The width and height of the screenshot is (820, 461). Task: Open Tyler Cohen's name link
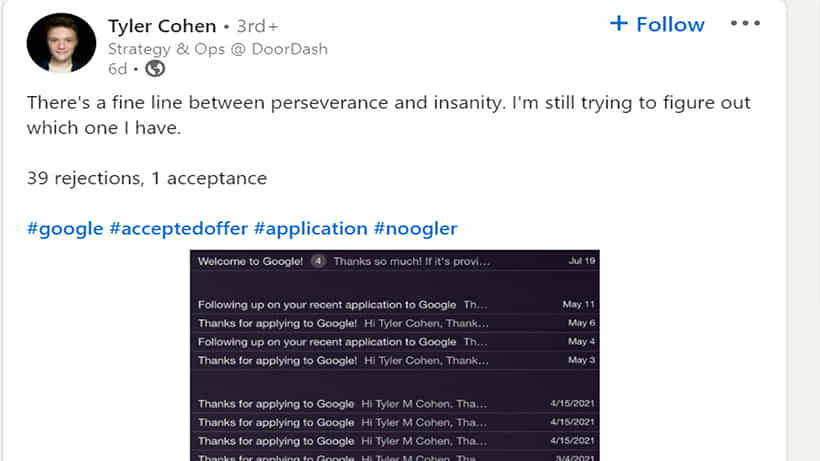coord(162,26)
